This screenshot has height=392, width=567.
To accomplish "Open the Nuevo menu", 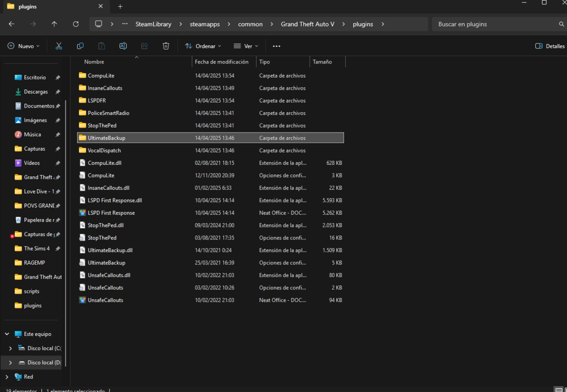I will click(23, 46).
